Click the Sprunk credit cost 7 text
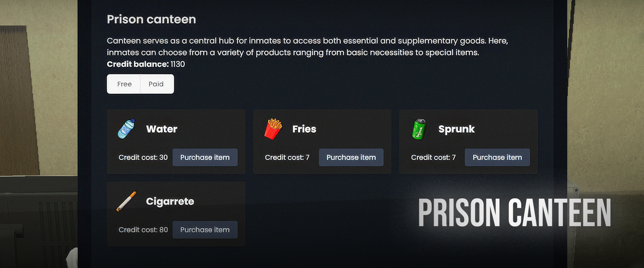Image resolution: width=644 pixels, height=268 pixels. pyautogui.click(x=433, y=157)
